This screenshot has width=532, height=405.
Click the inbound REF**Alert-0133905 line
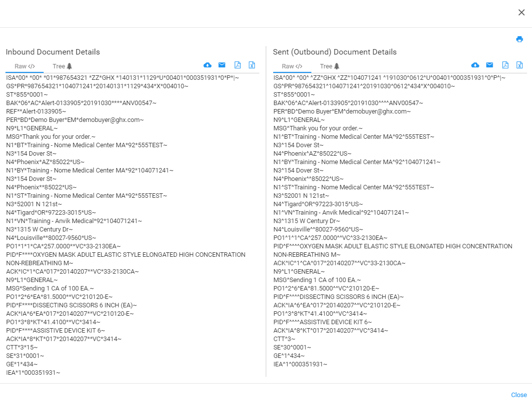[x=34, y=112]
